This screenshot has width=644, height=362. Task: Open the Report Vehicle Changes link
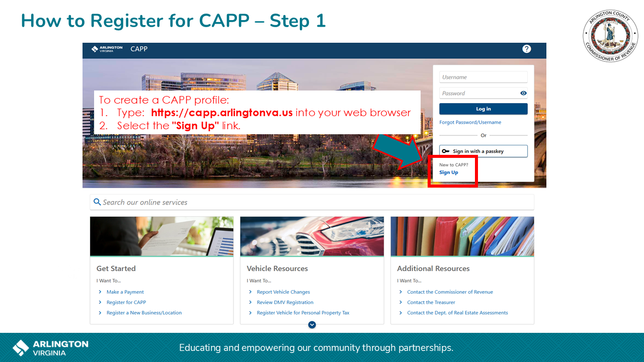pyautogui.click(x=283, y=292)
